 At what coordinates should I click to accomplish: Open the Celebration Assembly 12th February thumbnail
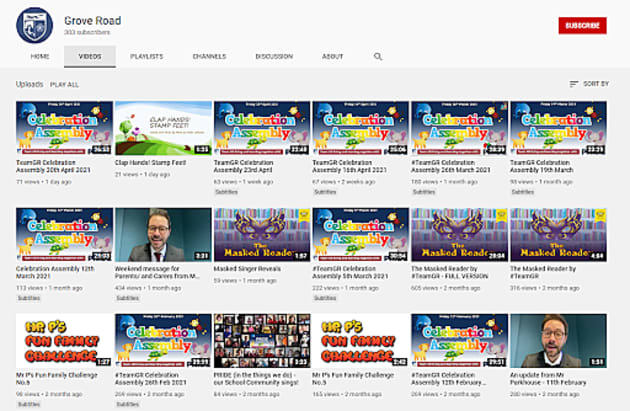pyautogui.click(x=460, y=341)
